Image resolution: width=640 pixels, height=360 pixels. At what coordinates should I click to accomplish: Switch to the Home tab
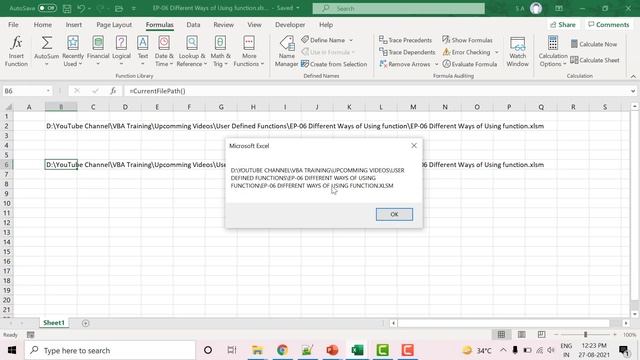pos(42,25)
